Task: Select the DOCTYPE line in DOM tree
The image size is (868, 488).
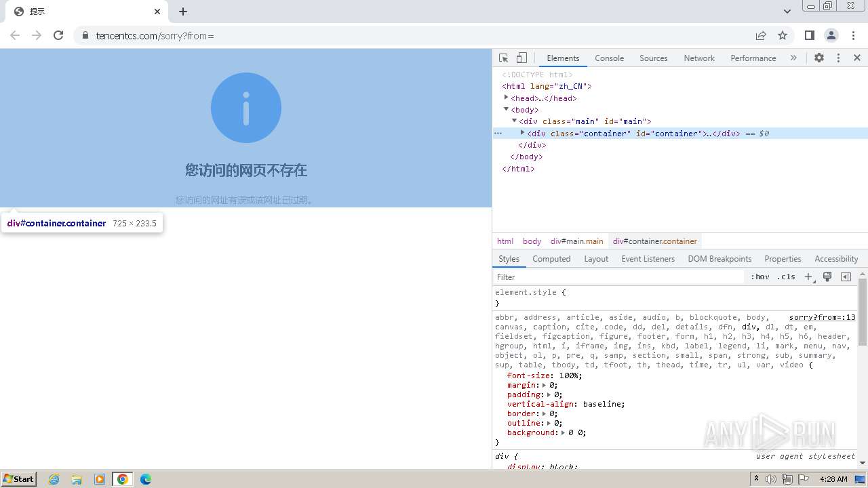Action: [537, 75]
